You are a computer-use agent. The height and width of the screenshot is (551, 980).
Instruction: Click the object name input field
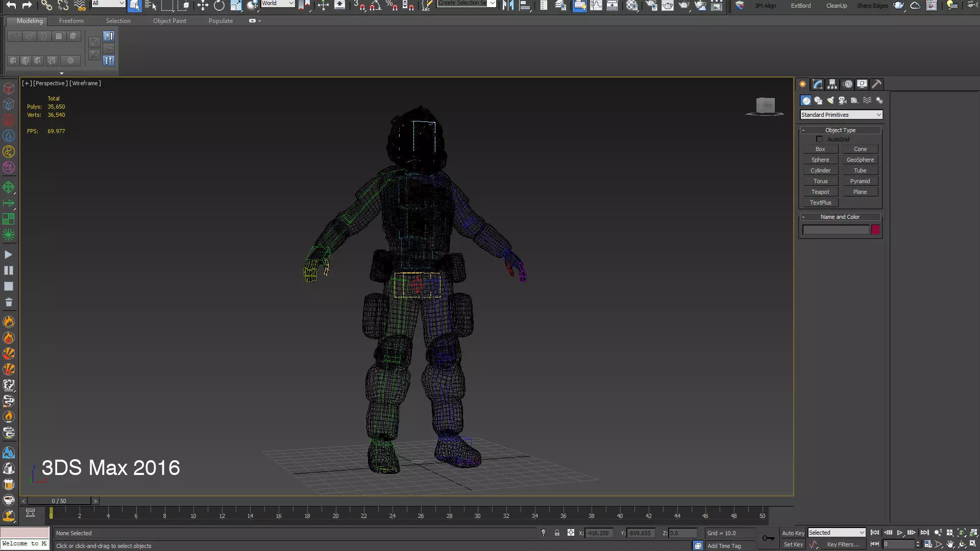[836, 230]
